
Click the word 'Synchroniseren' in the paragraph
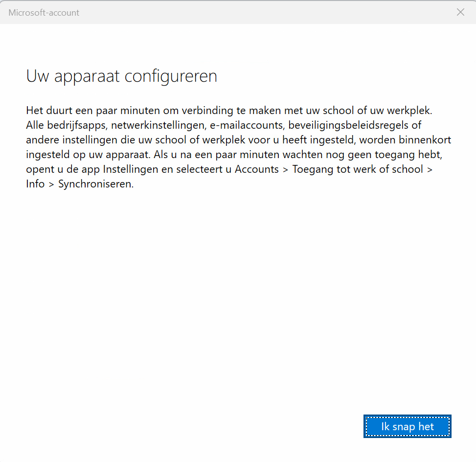click(x=95, y=184)
